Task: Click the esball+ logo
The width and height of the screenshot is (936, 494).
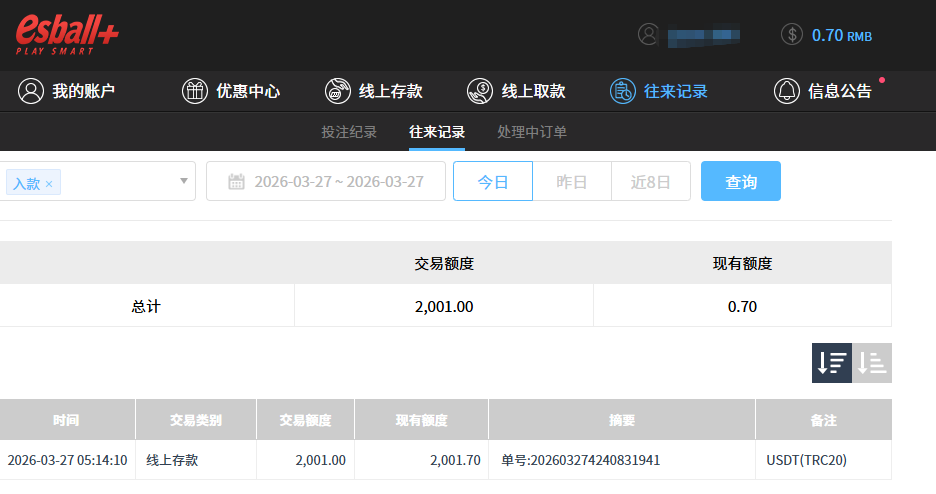Action: tap(67, 34)
